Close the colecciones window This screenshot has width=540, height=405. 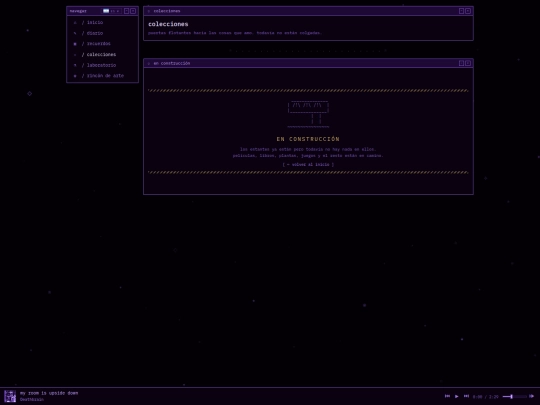468,11
